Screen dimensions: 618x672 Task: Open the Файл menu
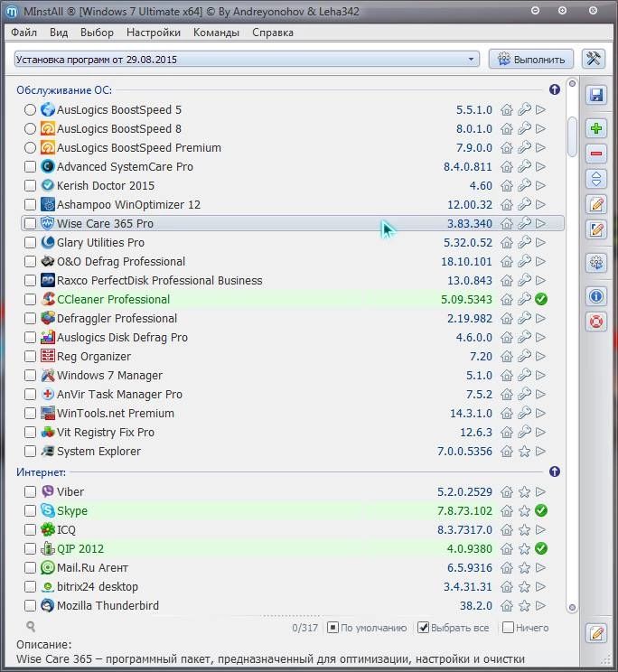[x=24, y=33]
